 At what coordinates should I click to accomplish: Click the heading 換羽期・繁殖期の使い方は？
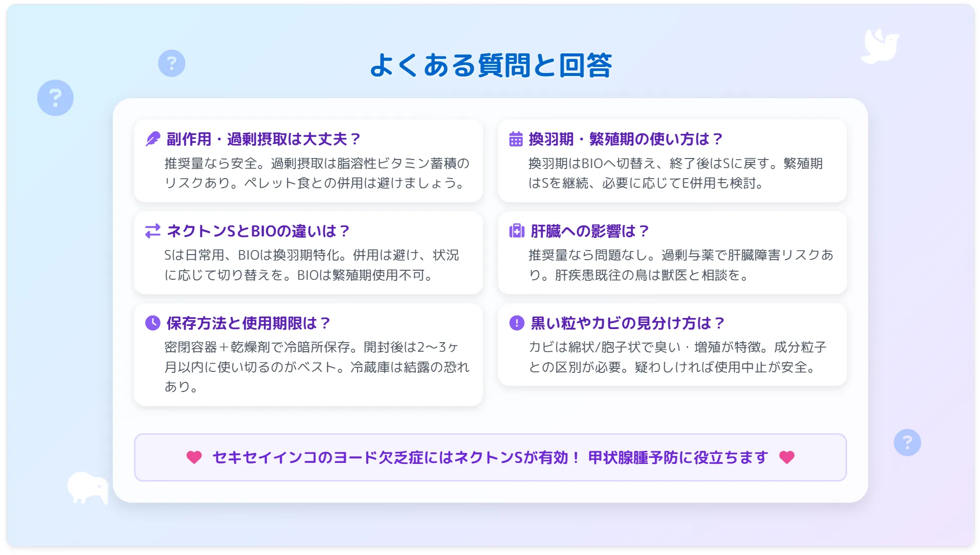(626, 139)
